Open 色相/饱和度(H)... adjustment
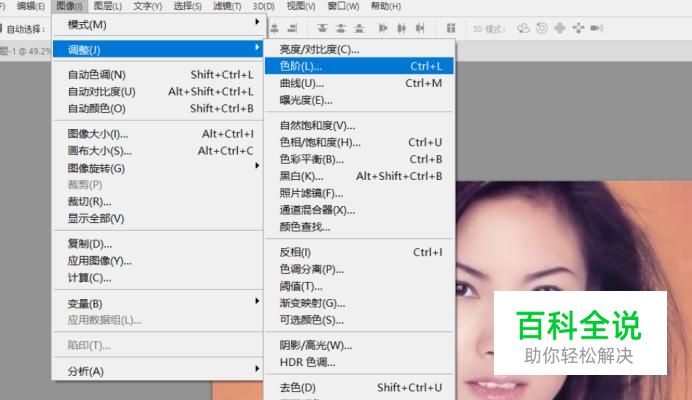Screen dimensions: 692x400 (x=359, y=142)
